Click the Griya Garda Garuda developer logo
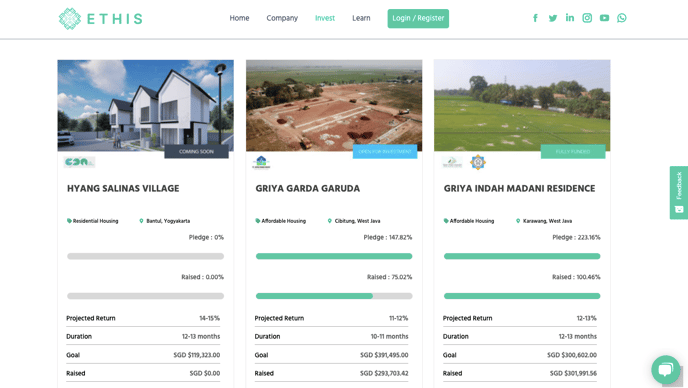The height and width of the screenshot is (388, 688). pos(262,162)
